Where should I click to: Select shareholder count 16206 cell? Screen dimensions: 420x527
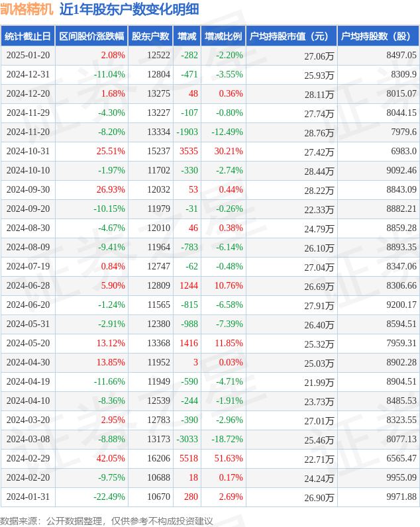click(158, 458)
